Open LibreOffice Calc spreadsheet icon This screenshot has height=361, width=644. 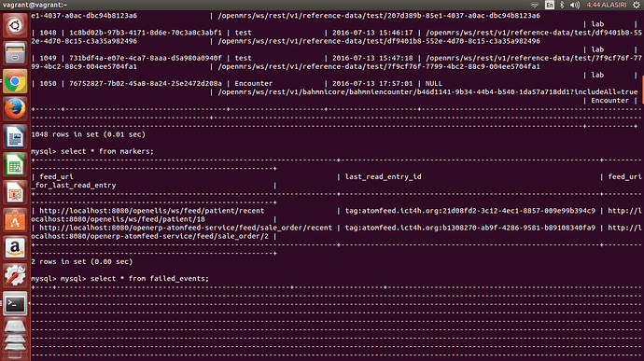[15, 165]
